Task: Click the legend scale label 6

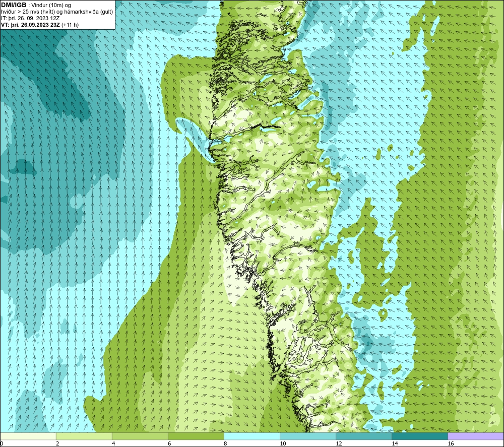Action: 169,443
